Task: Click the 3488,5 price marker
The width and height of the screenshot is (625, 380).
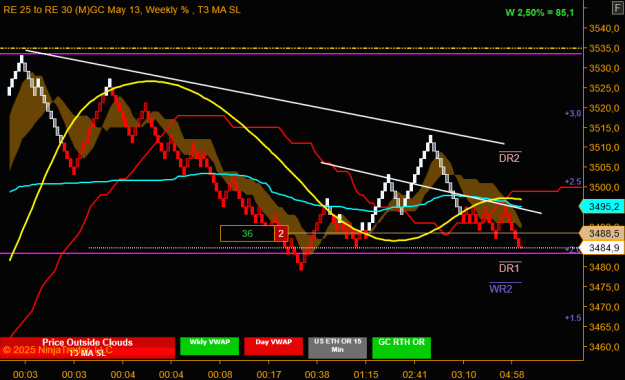Action: pyautogui.click(x=601, y=233)
